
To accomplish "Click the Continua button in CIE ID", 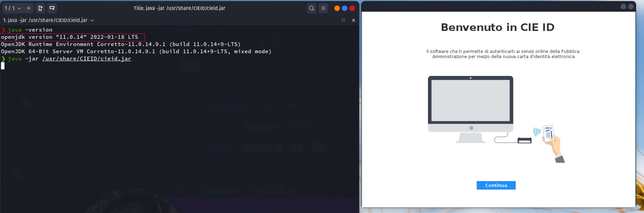I will (496, 185).
